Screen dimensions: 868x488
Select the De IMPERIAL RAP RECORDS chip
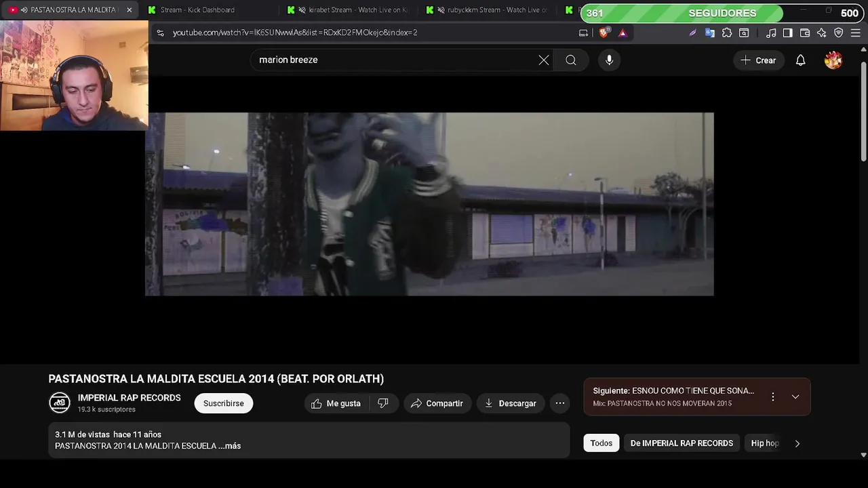682,443
